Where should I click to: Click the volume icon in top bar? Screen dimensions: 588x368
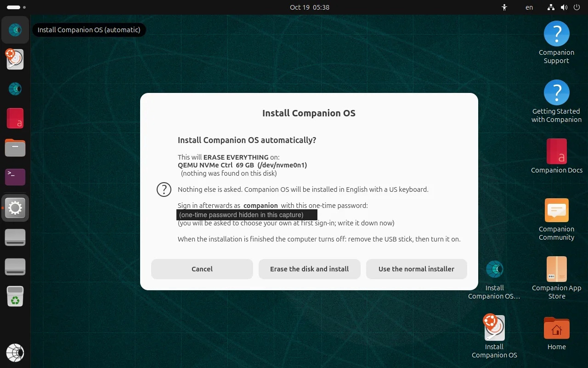(x=564, y=7)
